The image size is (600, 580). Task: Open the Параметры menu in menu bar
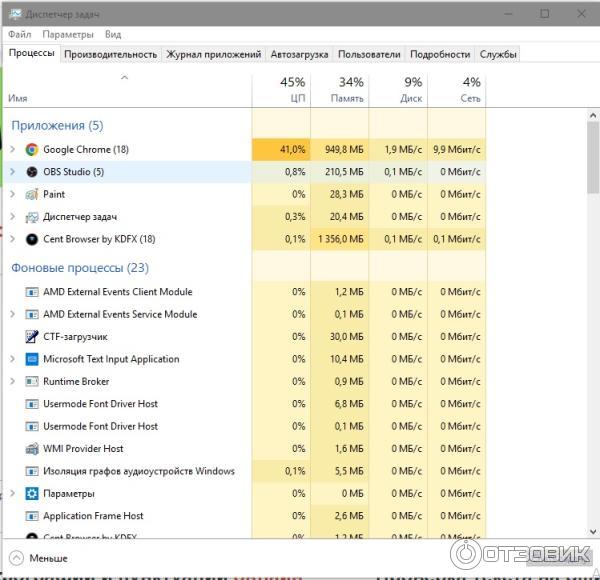(68, 34)
